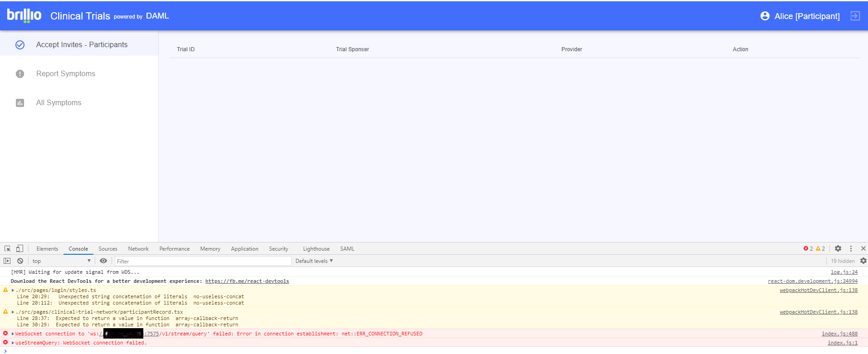Switch to the Network tab
This screenshot has height=354, width=868.
pos(138,249)
